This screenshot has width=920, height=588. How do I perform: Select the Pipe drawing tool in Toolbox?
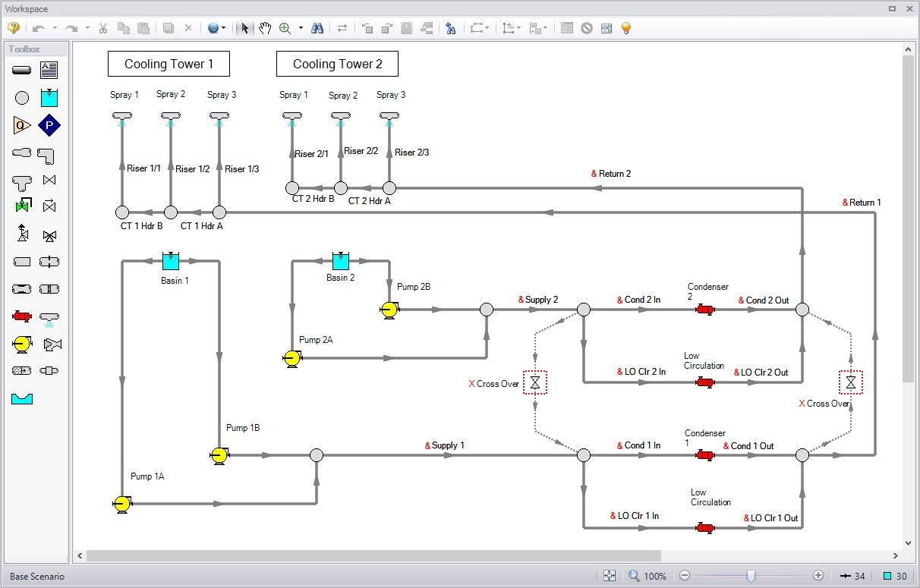click(x=22, y=71)
